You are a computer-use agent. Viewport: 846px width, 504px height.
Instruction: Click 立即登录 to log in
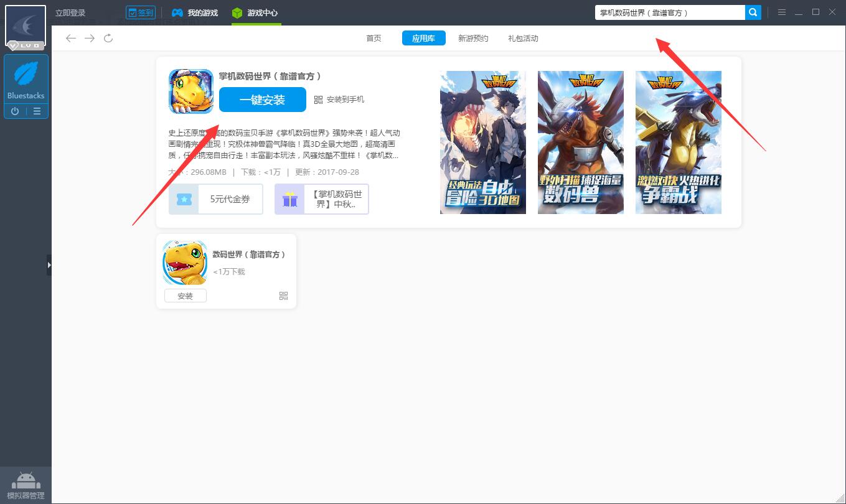click(x=70, y=13)
